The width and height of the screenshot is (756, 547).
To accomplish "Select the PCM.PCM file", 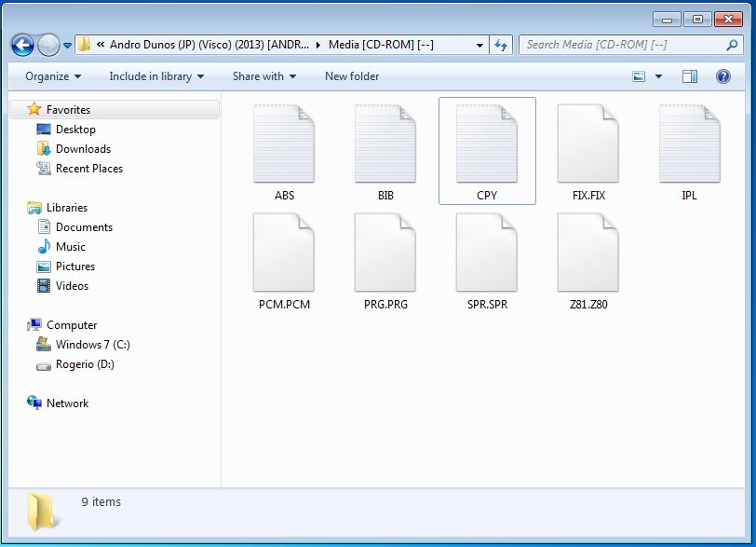I will pos(284,253).
